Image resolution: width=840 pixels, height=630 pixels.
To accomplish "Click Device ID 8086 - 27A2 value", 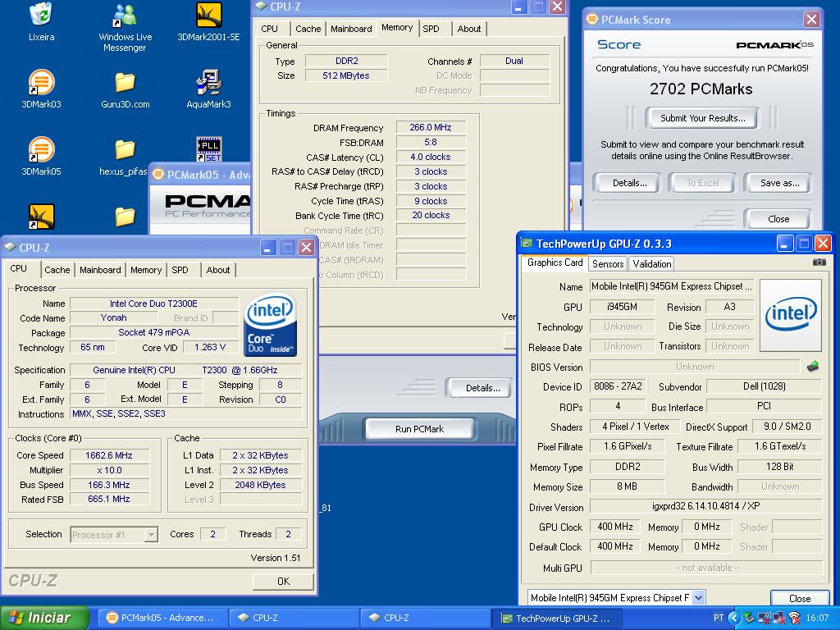I will point(618,386).
